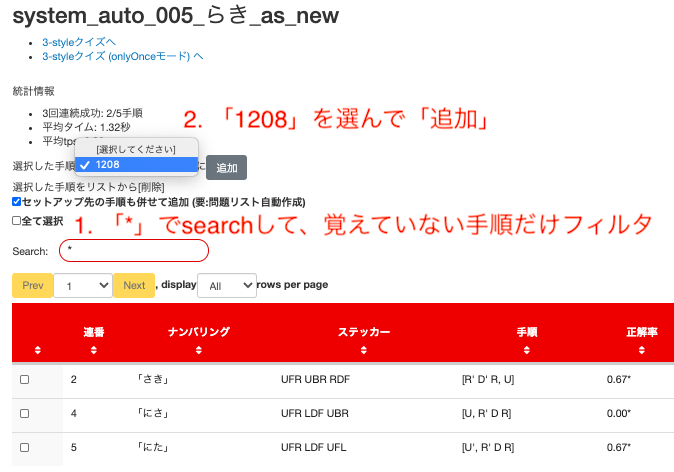Click the 平均タイム: 1.32秒 statistic

86,127
